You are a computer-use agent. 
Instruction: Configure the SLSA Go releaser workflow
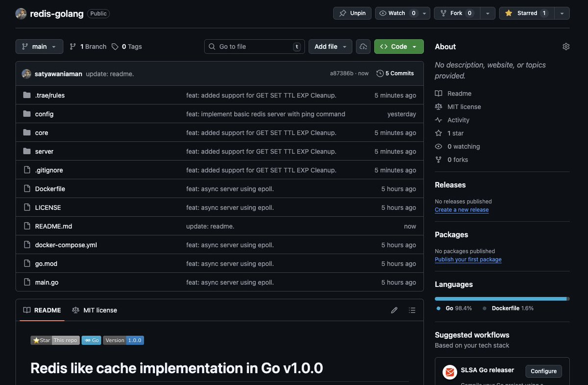pos(543,371)
